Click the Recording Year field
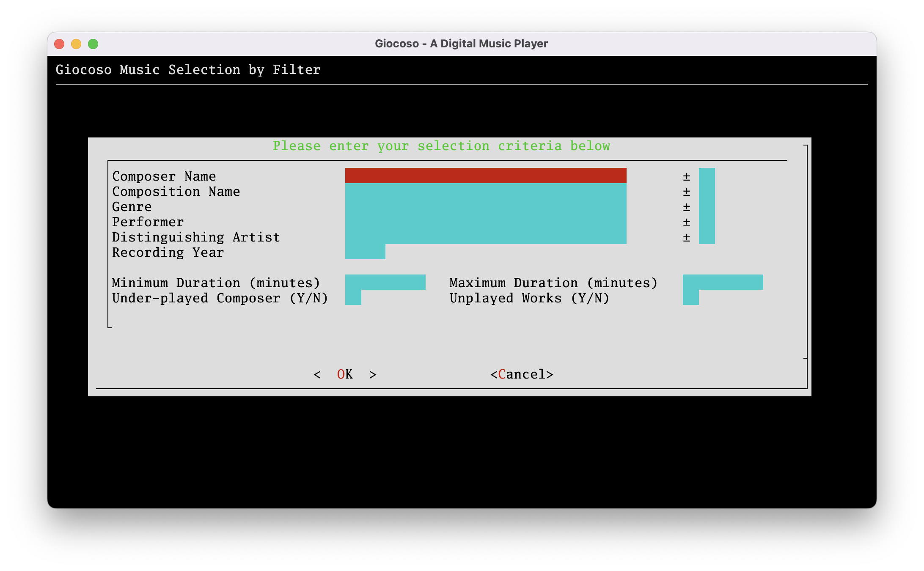Screen dimensions: 924x571 coord(365,252)
